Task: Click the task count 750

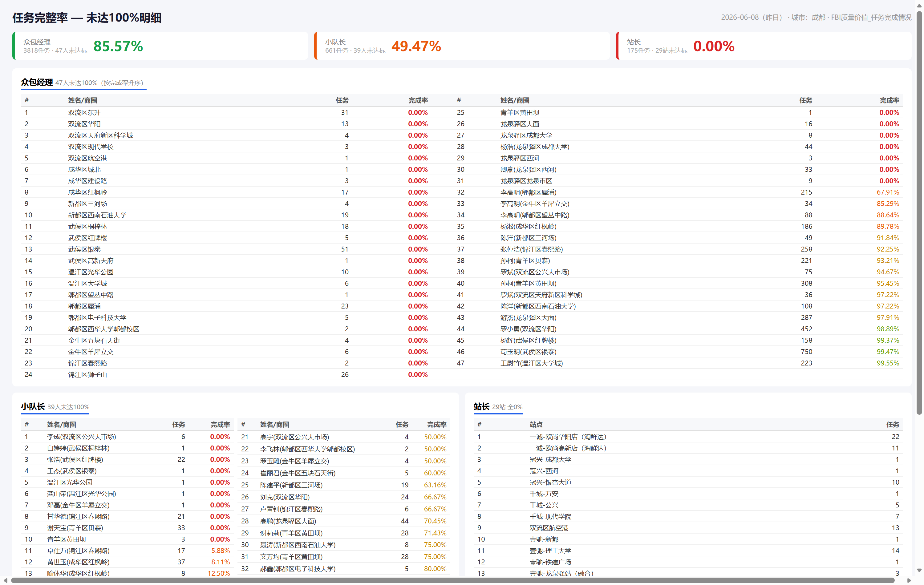Action: [x=806, y=352]
